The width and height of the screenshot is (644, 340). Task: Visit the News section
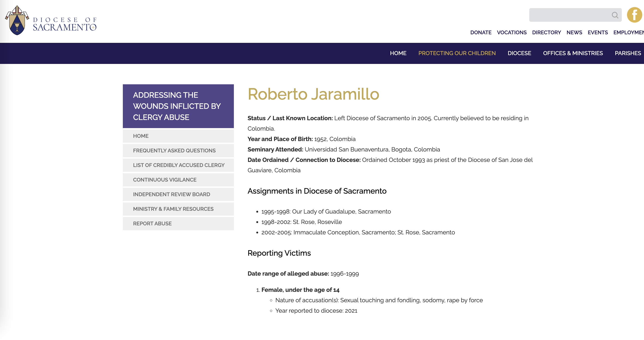pos(574,33)
